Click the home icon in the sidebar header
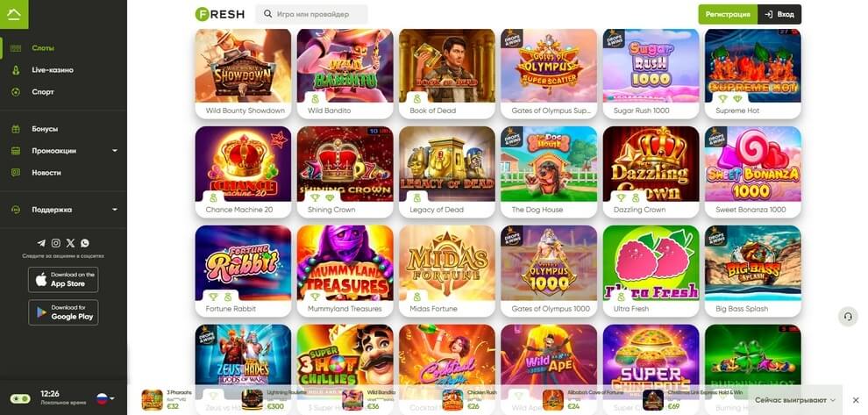Viewport: 868px width, 415px height. (14, 14)
